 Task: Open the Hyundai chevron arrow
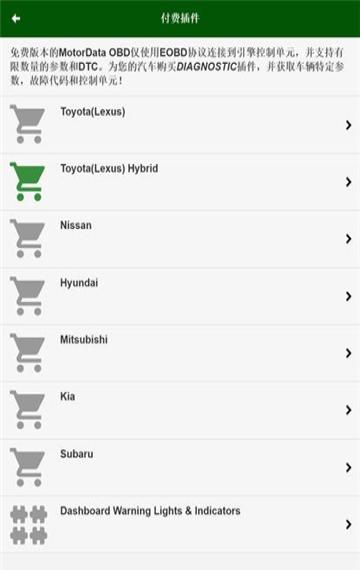pos(348,296)
